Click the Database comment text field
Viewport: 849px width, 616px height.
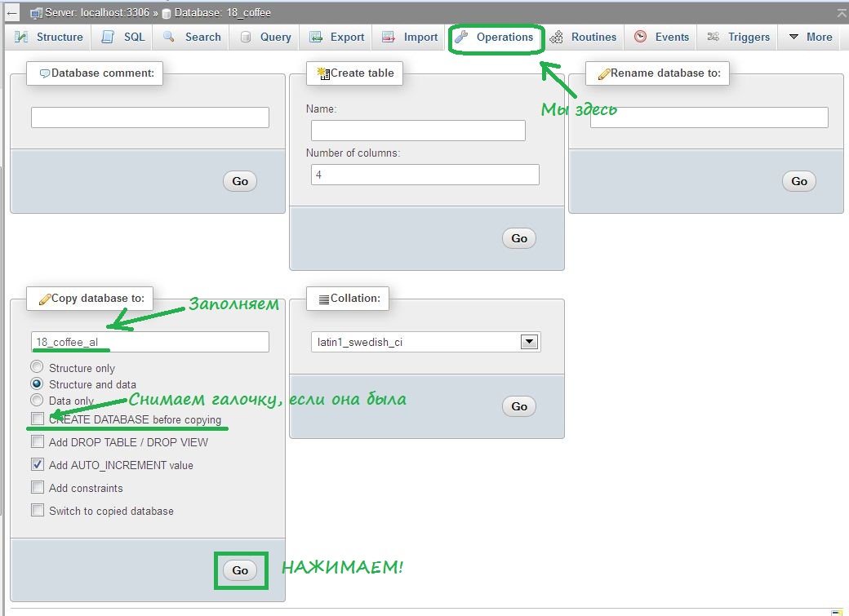(x=150, y=117)
